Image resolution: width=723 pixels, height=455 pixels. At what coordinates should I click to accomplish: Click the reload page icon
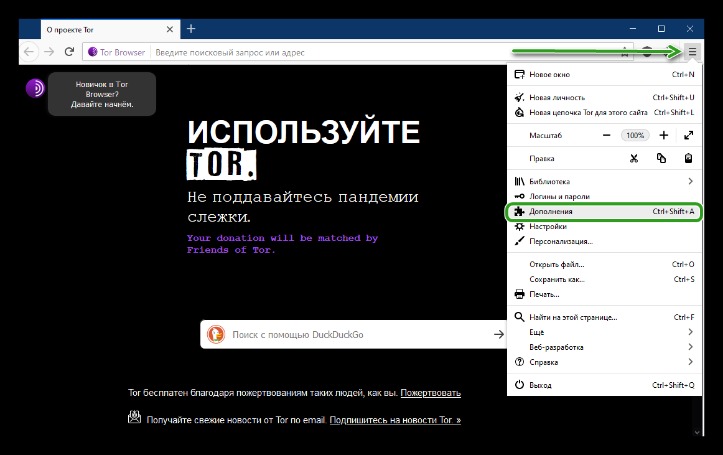point(69,52)
